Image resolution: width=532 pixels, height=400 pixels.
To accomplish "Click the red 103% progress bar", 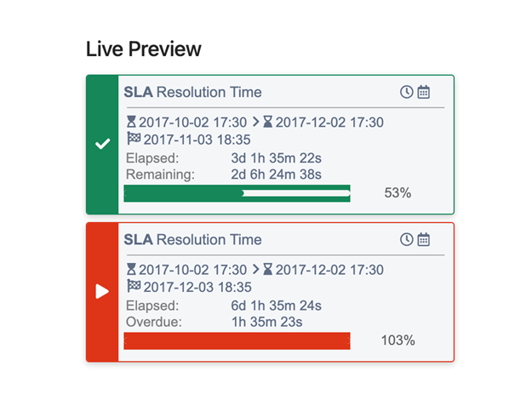I will pos(237,340).
